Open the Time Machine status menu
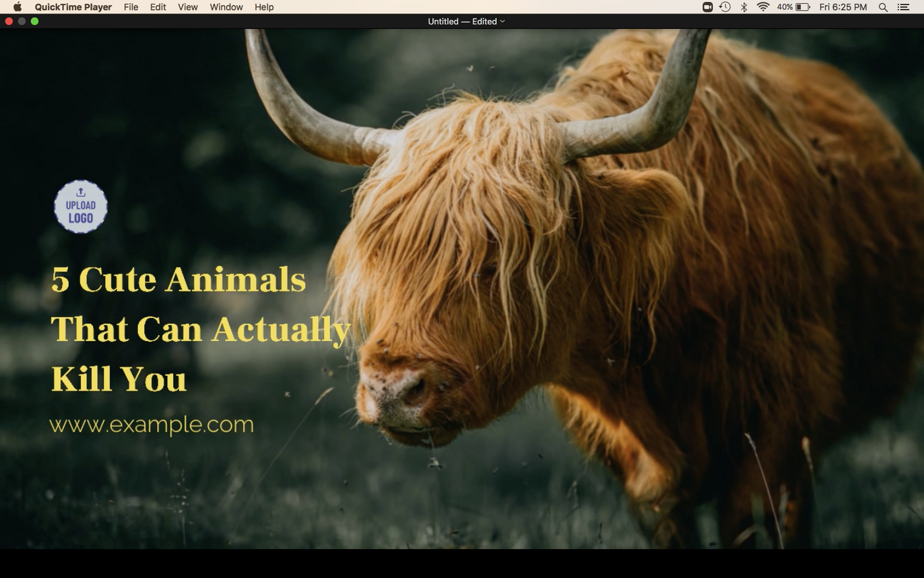924x578 pixels. tap(725, 7)
